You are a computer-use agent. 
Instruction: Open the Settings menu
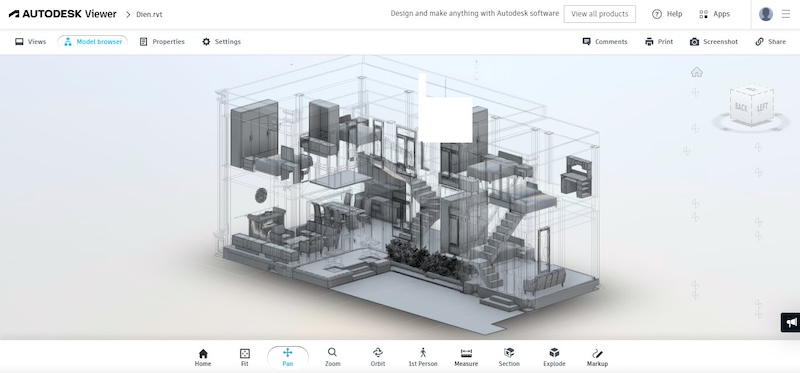(221, 42)
